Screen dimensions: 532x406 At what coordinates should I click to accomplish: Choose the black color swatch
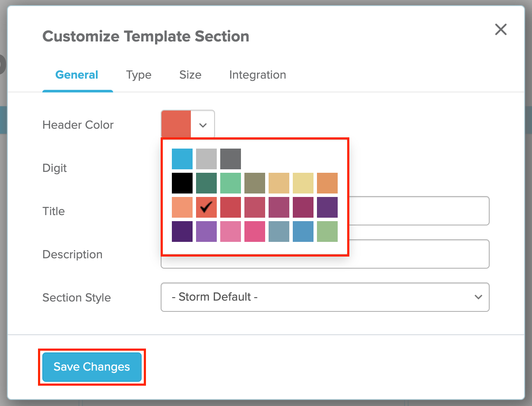[182, 183]
